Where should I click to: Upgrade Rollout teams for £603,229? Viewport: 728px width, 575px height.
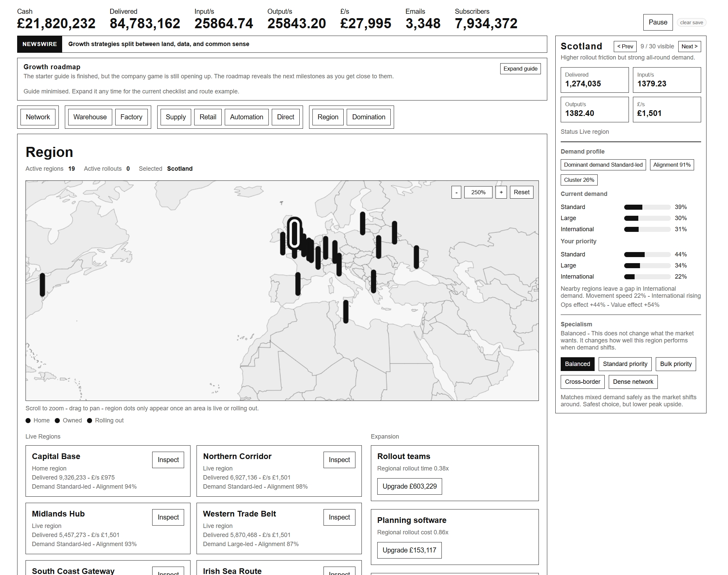pos(409,486)
